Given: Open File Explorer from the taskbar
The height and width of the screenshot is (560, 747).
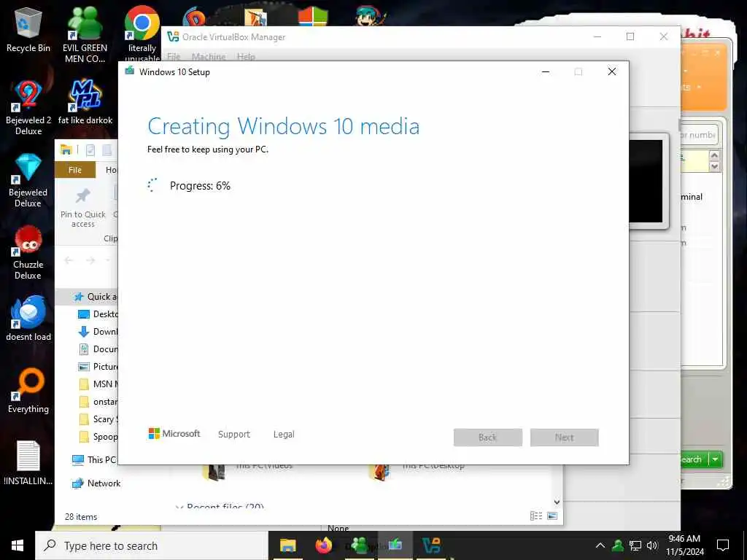Looking at the screenshot, I should pos(287,545).
